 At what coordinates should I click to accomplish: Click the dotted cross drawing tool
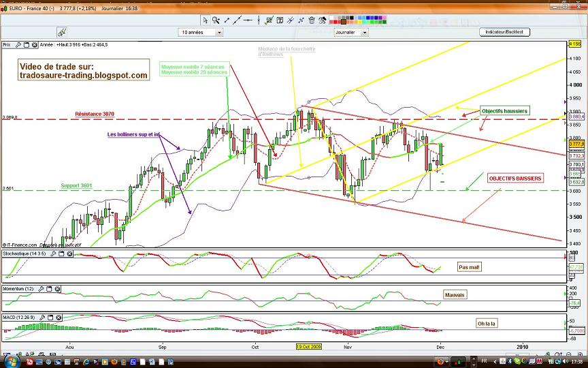tap(301, 20)
